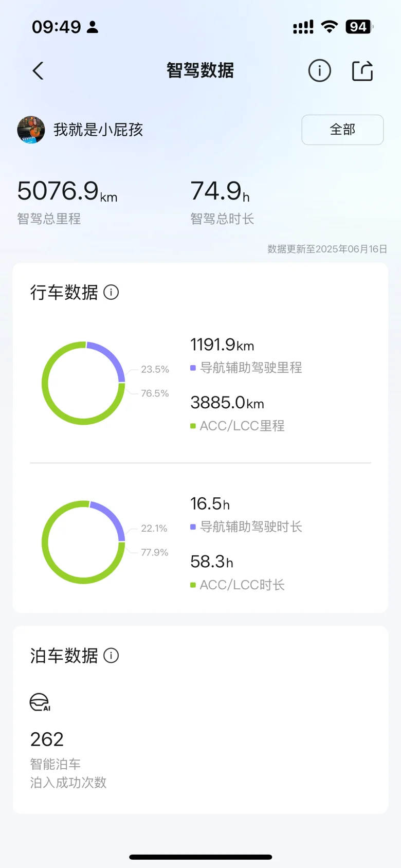Open the info icon in header

click(x=319, y=71)
